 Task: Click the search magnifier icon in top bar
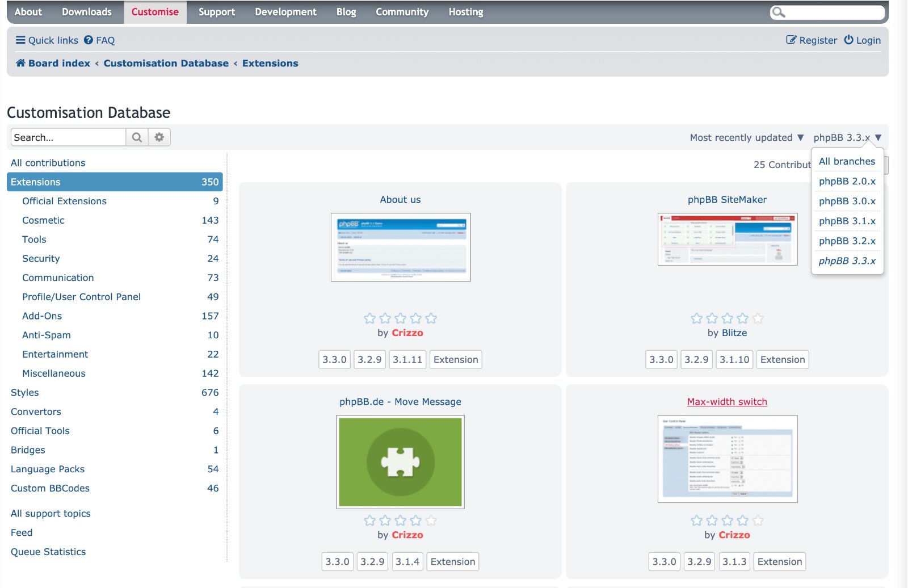(779, 12)
